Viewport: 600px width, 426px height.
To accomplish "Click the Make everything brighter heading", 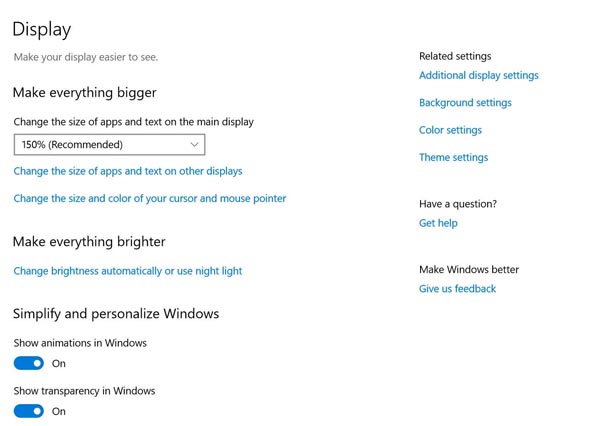I will point(89,241).
